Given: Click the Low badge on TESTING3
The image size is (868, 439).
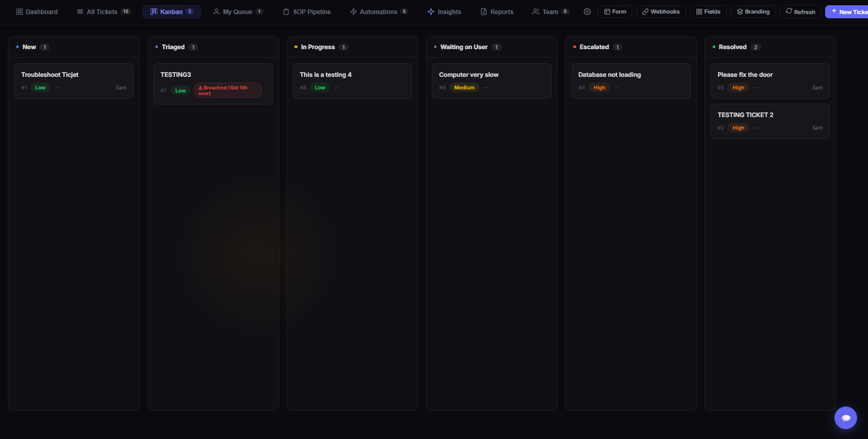Looking at the screenshot, I should (x=180, y=90).
